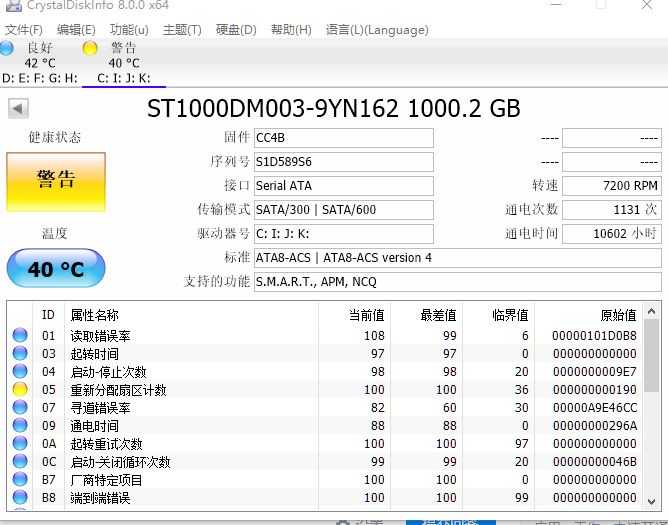Click the 1131 次 power-on count field

coord(612,210)
